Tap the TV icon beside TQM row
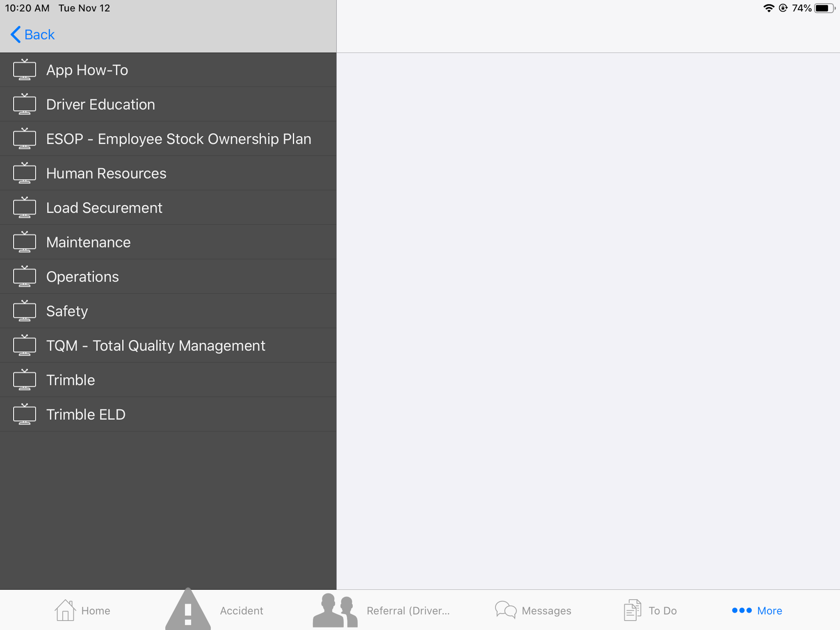This screenshot has height=630, width=840. click(24, 345)
